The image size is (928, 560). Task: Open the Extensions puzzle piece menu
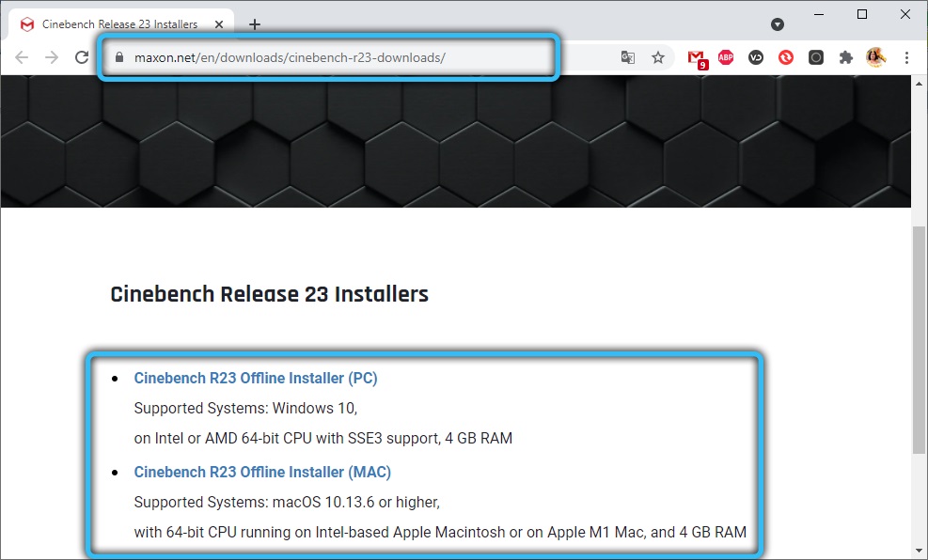tap(846, 57)
